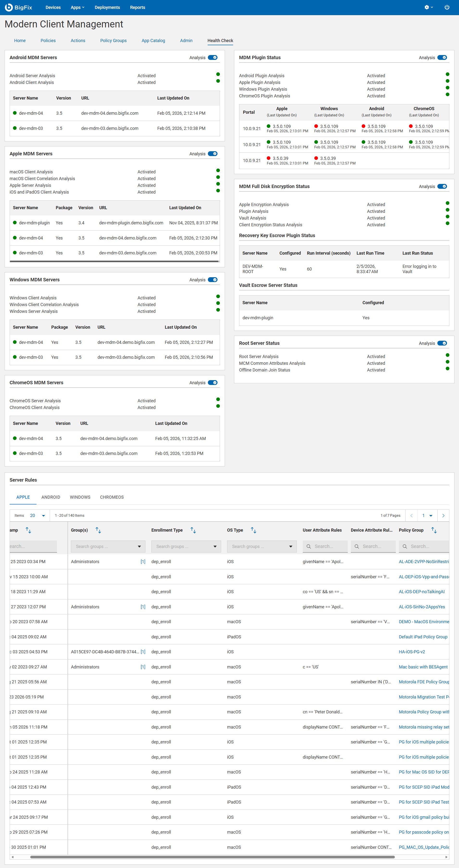
Task: Click green dot for Windows Server Analysis
Action: [x=218, y=310]
